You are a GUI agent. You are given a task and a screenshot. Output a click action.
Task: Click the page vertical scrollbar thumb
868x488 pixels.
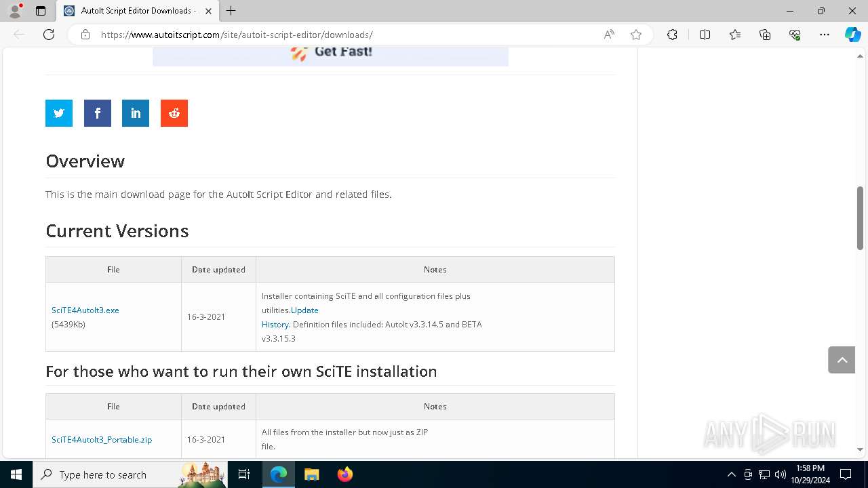[x=861, y=218]
